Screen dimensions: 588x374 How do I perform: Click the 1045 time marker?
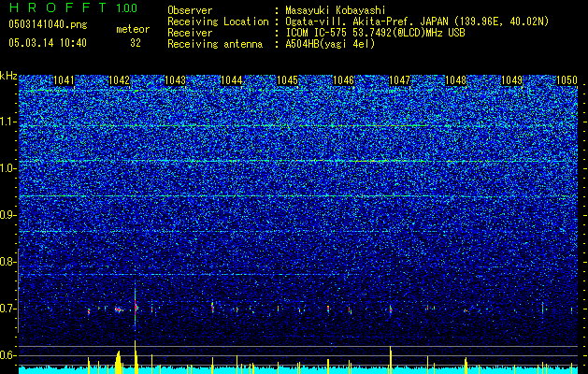[x=287, y=80]
